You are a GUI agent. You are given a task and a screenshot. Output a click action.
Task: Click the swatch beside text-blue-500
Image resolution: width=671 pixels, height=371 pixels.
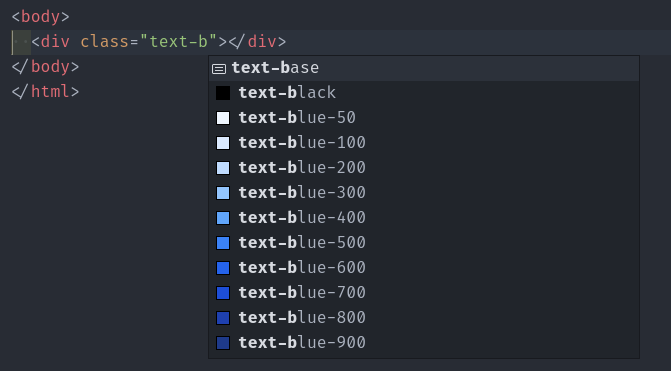(x=223, y=243)
